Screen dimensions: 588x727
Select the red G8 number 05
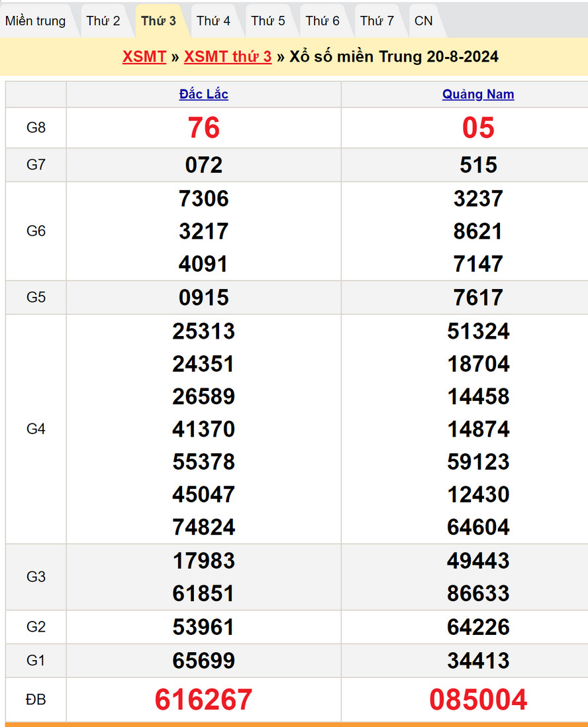[x=478, y=128]
